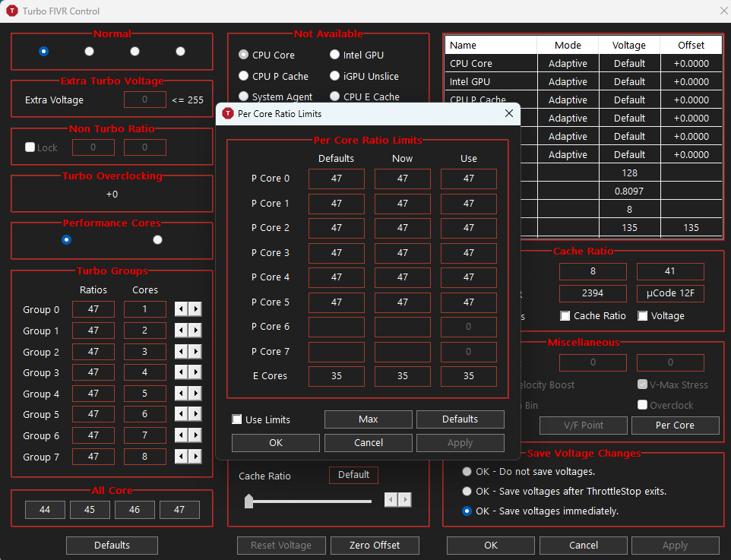
Task: Select the iGPU Unslice radio option
Action: coord(364,76)
